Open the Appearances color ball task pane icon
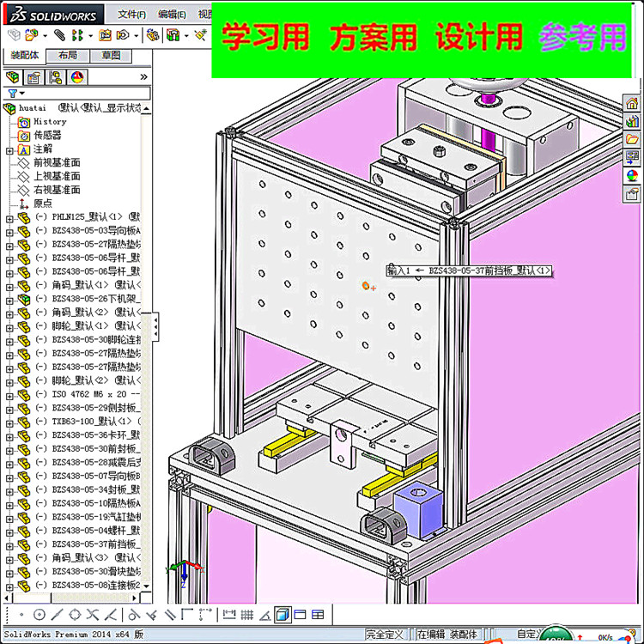 pos(632,175)
